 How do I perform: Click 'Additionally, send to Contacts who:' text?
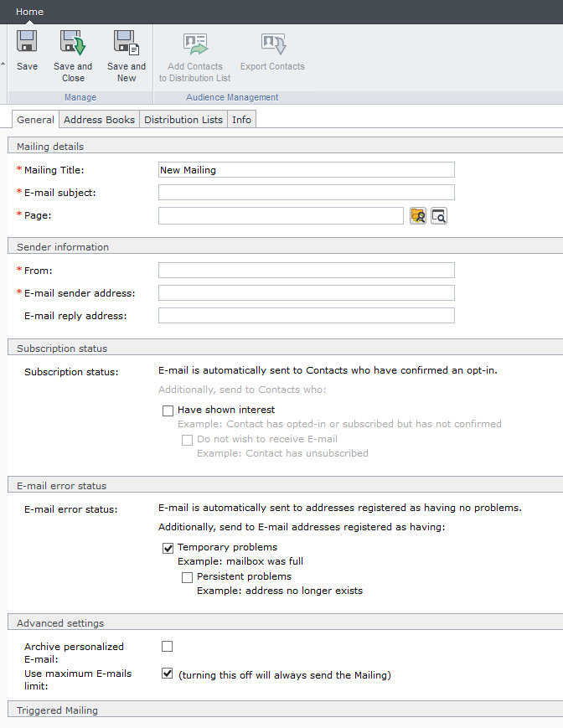242,390
